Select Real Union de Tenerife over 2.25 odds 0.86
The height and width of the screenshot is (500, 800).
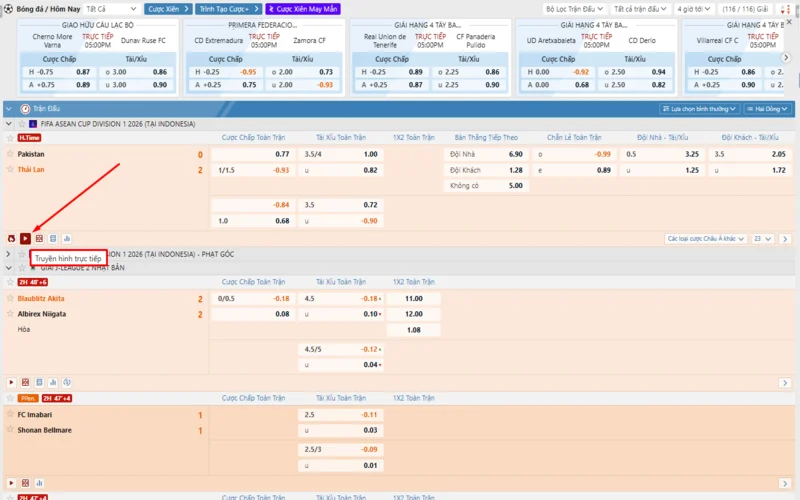coord(468,72)
